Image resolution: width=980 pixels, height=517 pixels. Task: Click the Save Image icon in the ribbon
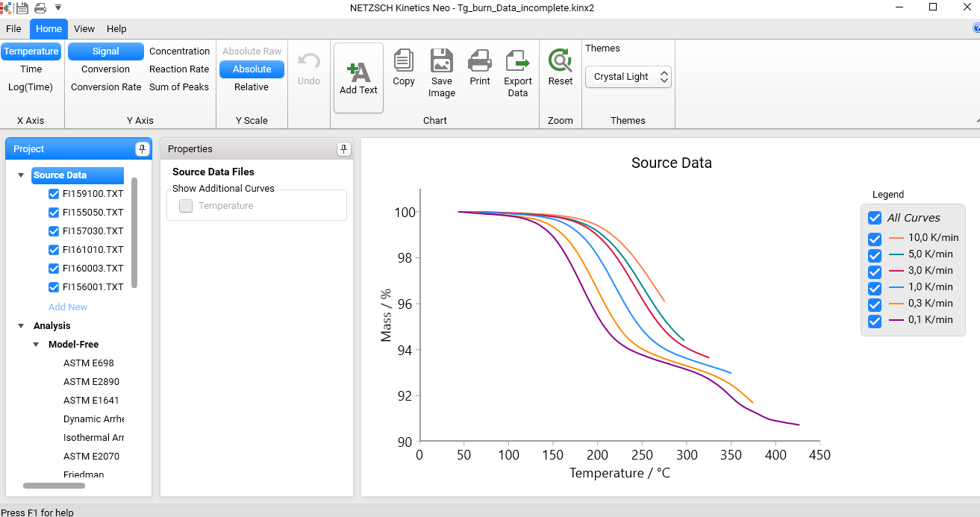441,71
